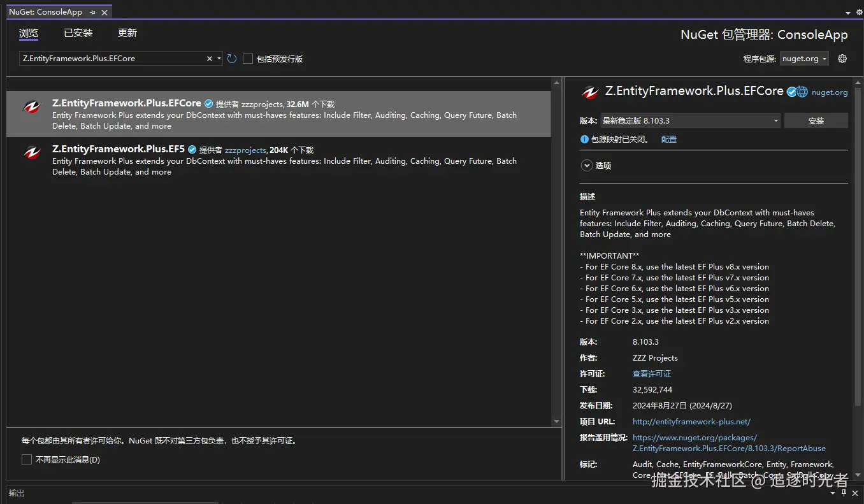Expand the 选项 section
The image size is (864, 504).
[x=587, y=165]
